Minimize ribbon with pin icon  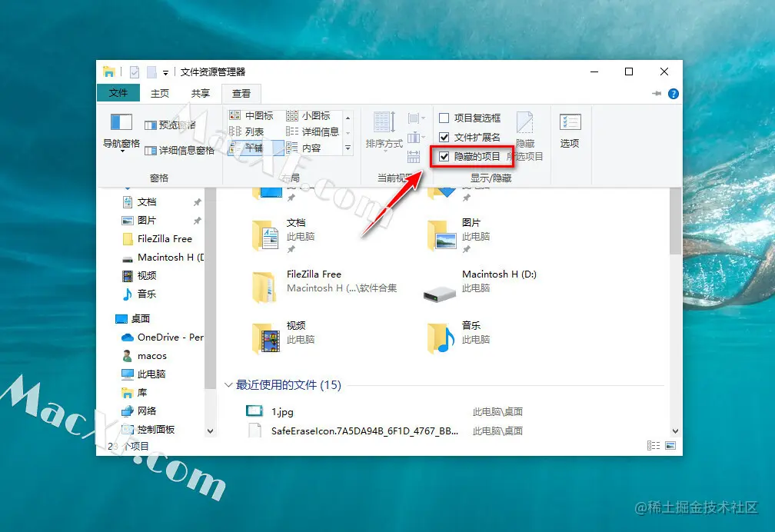pyautogui.click(x=657, y=94)
